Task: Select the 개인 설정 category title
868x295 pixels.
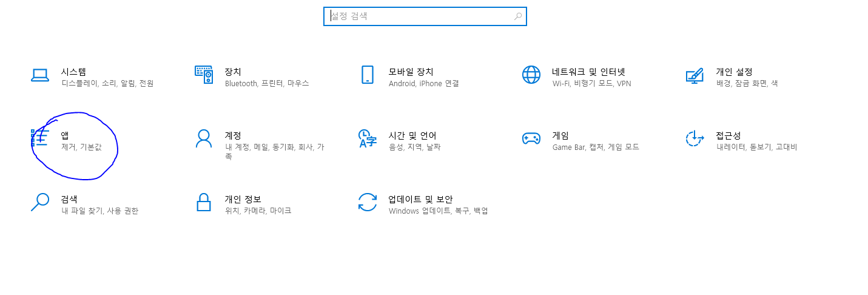Action: [734, 72]
